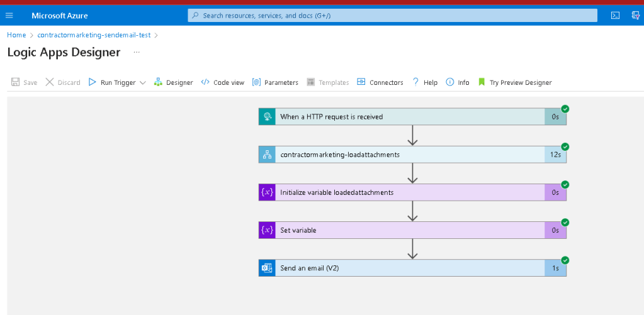Switch to Code view
This screenshot has width=644, height=315.
[223, 82]
